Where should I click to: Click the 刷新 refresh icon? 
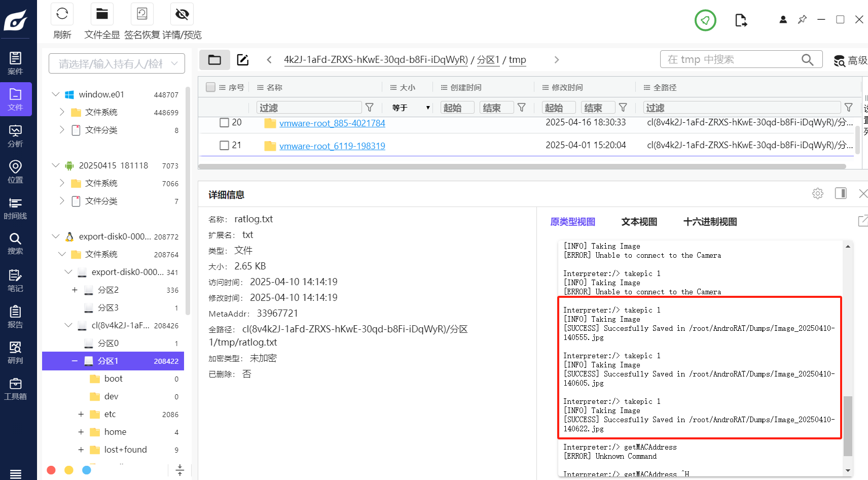(62, 14)
